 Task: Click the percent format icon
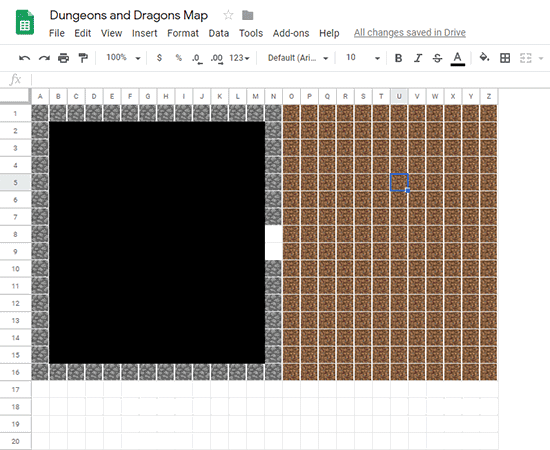(x=179, y=58)
